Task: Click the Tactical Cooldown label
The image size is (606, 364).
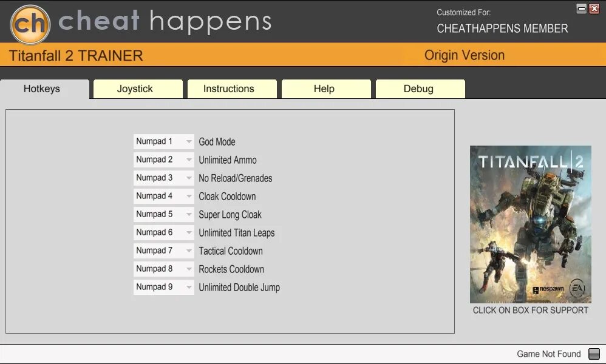Action: point(231,251)
